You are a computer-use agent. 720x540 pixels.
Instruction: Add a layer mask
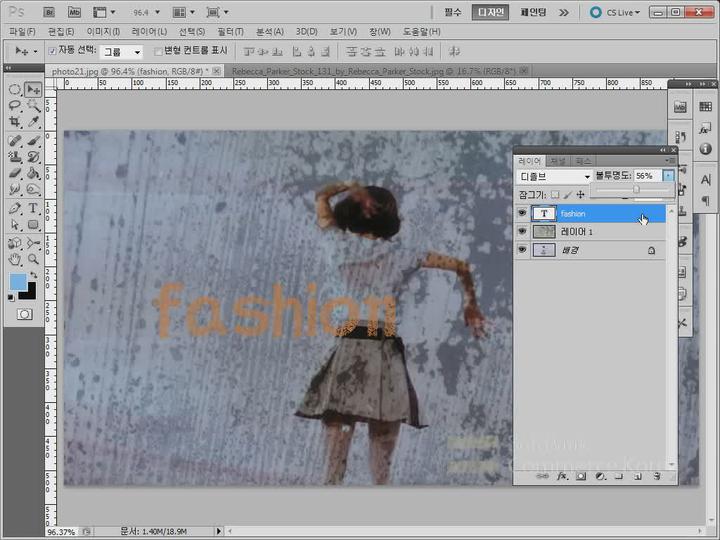pos(581,476)
